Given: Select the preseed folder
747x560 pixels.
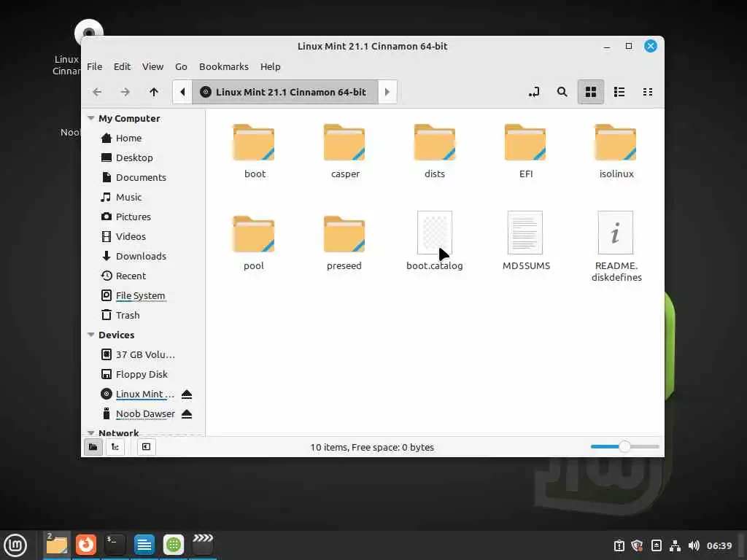Looking at the screenshot, I should [344, 242].
